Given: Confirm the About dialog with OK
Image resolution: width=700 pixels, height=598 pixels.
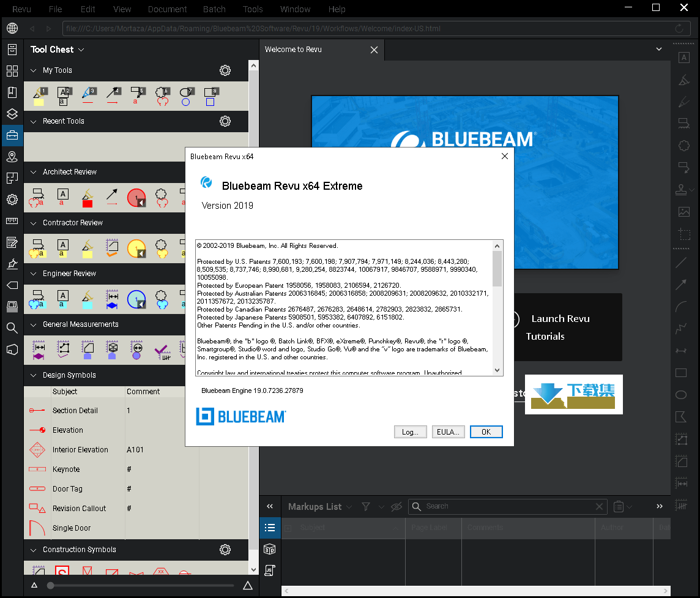Looking at the screenshot, I should click(486, 432).
